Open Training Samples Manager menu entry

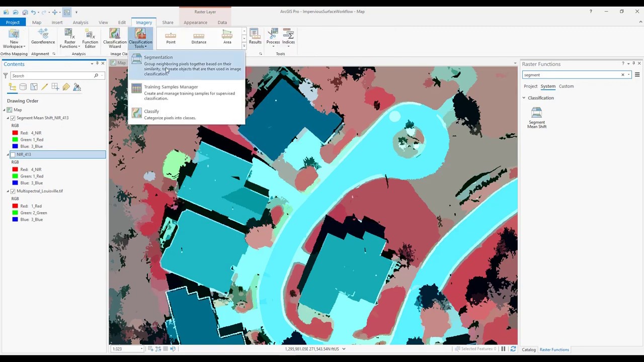187,93
